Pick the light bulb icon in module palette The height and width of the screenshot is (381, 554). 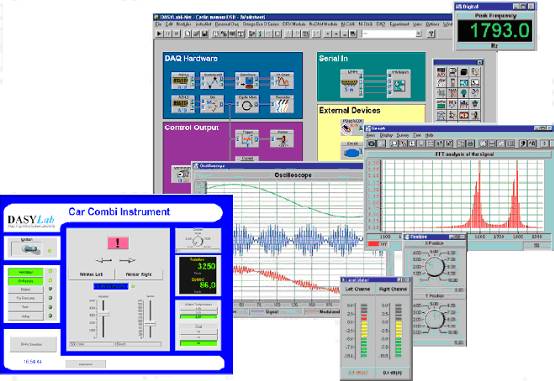464,93
